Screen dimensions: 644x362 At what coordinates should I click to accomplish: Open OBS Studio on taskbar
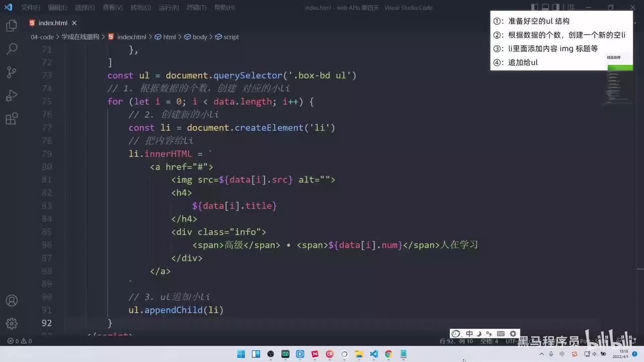[x=271, y=354]
